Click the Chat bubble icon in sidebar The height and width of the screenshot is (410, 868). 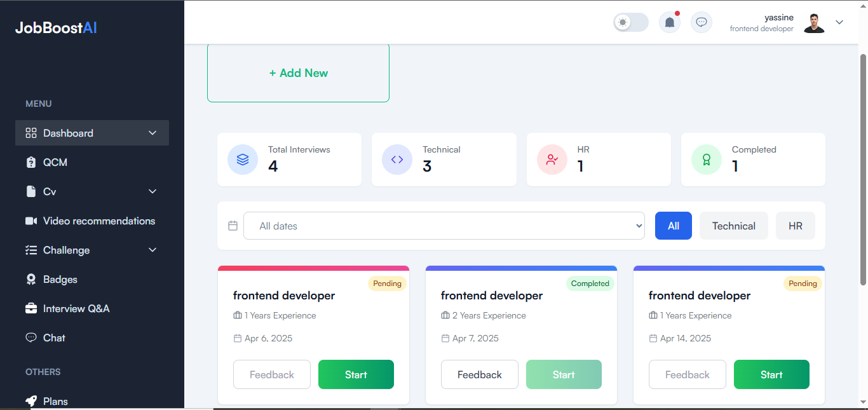[x=31, y=338]
